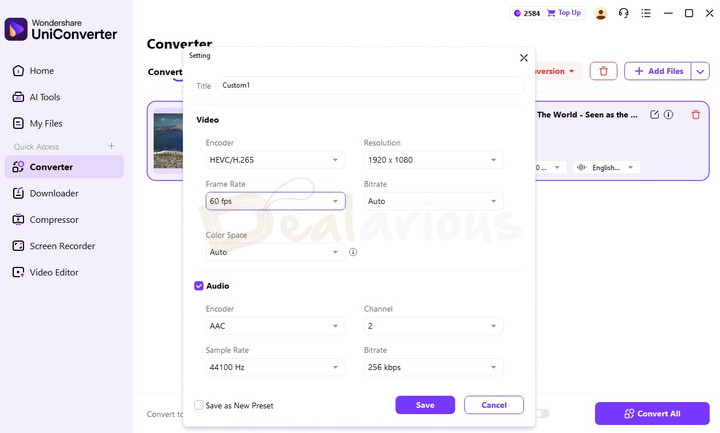Launch Screen Recorder
Image resolution: width=720 pixels, height=433 pixels.
point(54,246)
